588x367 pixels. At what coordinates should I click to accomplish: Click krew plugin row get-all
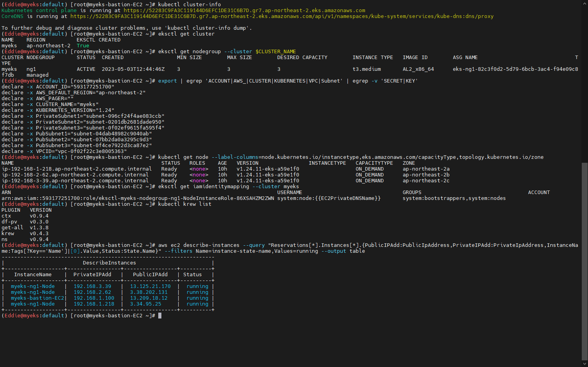click(x=25, y=228)
